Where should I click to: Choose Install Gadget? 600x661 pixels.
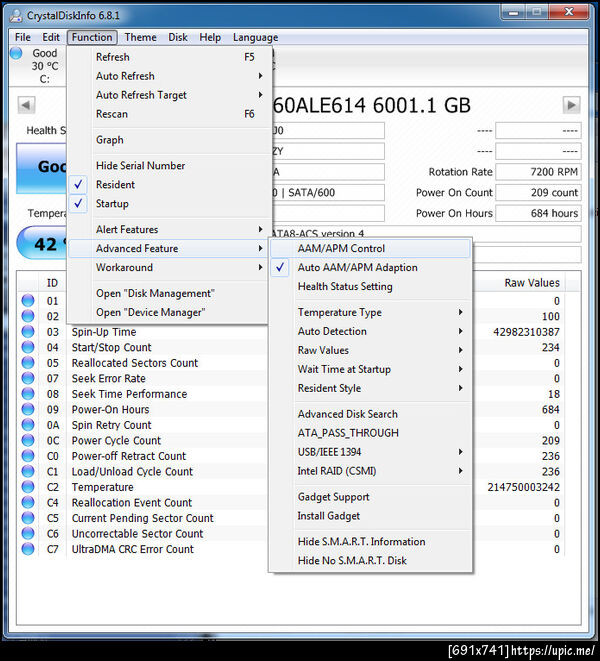(x=370, y=516)
